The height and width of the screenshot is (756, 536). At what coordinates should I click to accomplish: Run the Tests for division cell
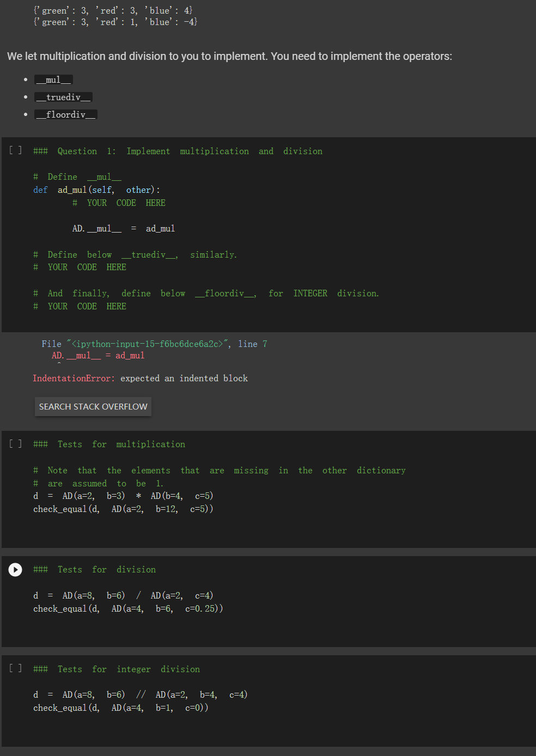click(15, 570)
